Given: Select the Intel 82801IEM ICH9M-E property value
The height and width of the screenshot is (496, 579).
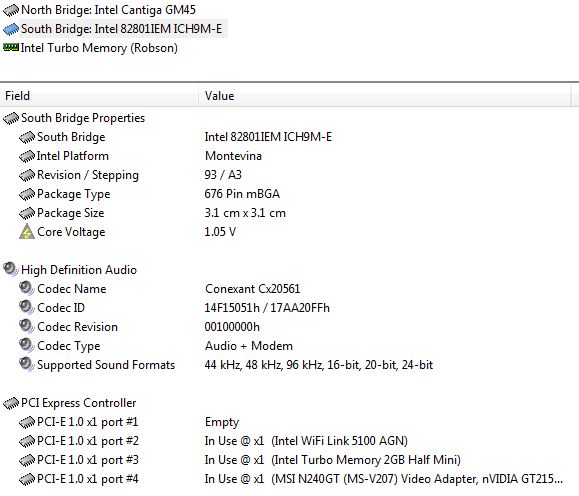Looking at the screenshot, I should click(x=268, y=137).
